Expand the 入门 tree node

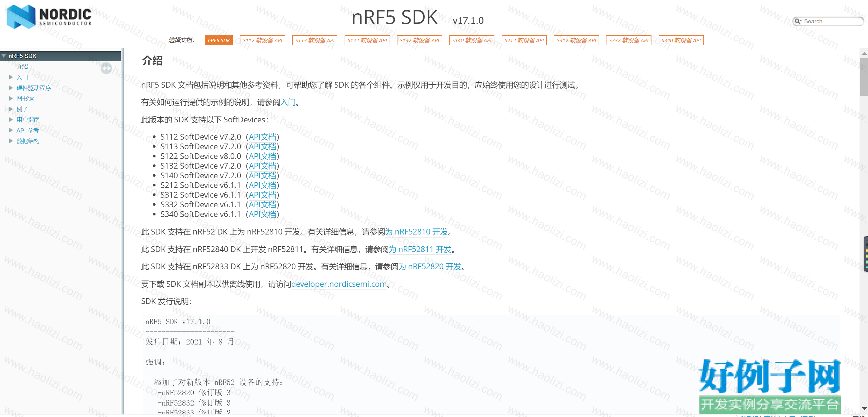(x=11, y=77)
